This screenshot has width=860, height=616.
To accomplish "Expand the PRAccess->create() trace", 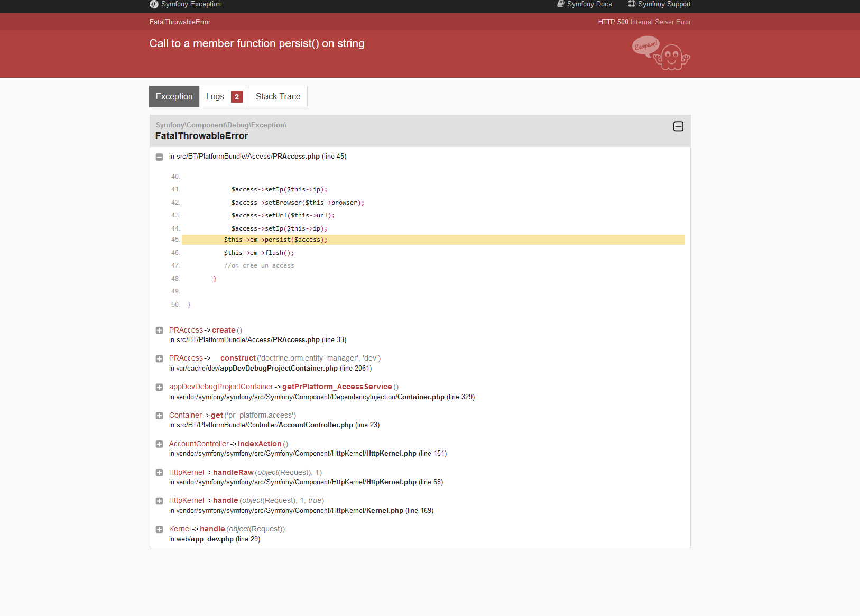I will [x=159, y=330].
